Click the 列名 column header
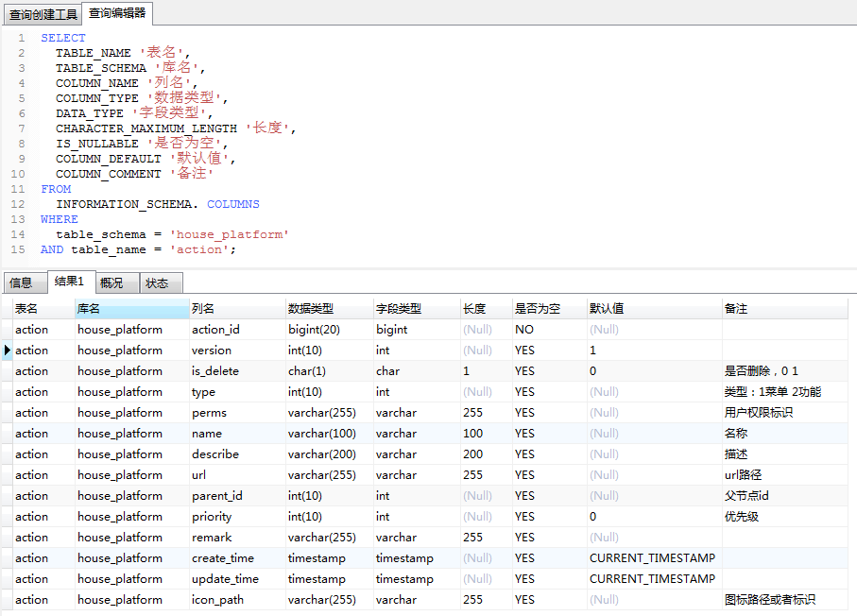This screenshot has height=616, width=857. (237, 309)
